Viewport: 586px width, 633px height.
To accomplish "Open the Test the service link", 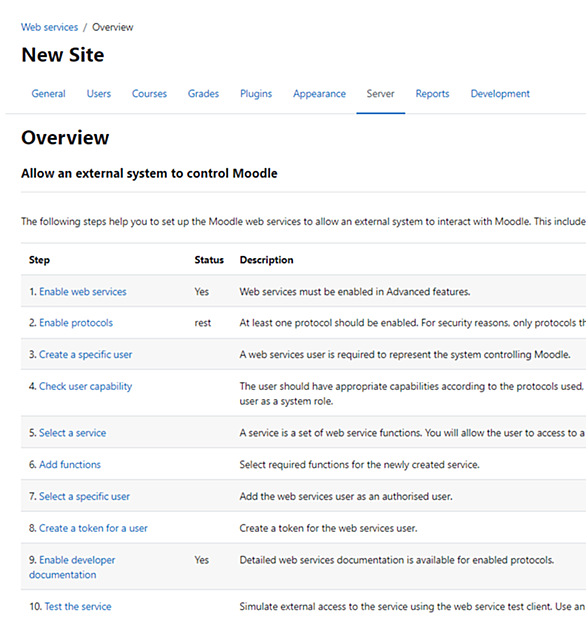I will (78, 606).
